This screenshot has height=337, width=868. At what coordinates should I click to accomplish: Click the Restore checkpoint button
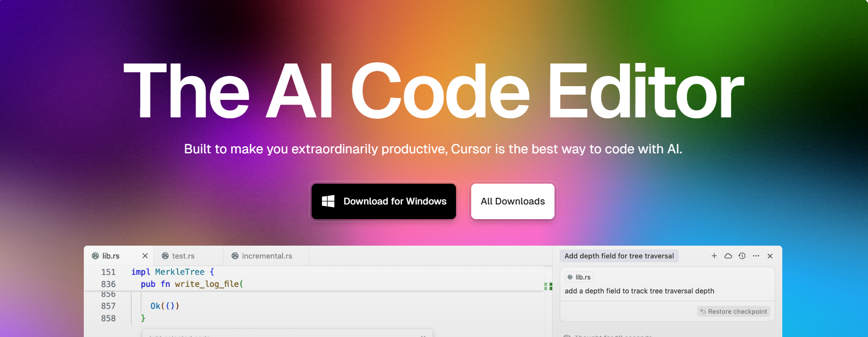click(x=734, y=311)
